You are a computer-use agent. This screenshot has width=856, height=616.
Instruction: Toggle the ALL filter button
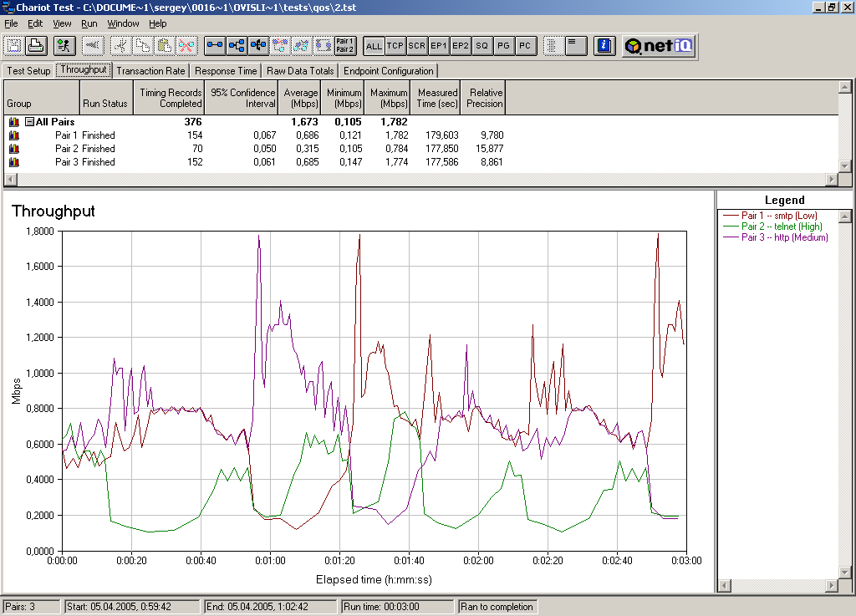coord(374,46)
